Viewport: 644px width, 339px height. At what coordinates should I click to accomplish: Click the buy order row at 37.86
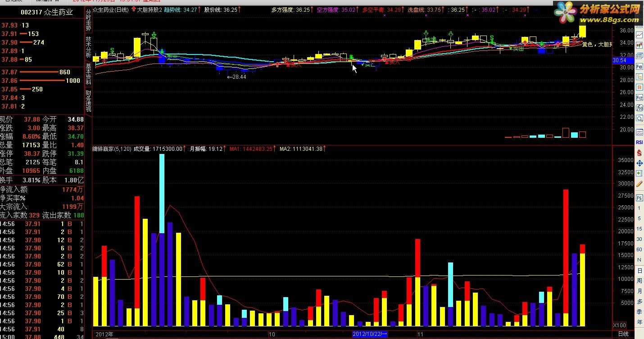tap(42, 81)
